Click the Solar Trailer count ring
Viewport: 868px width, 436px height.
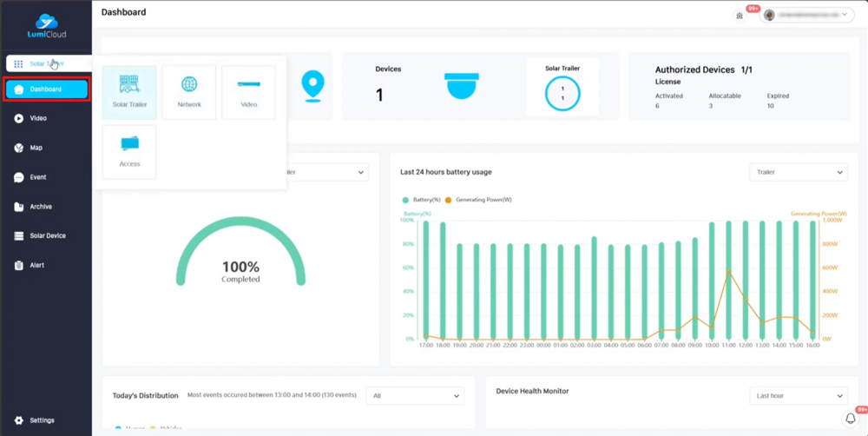click(x=562, y=93)
